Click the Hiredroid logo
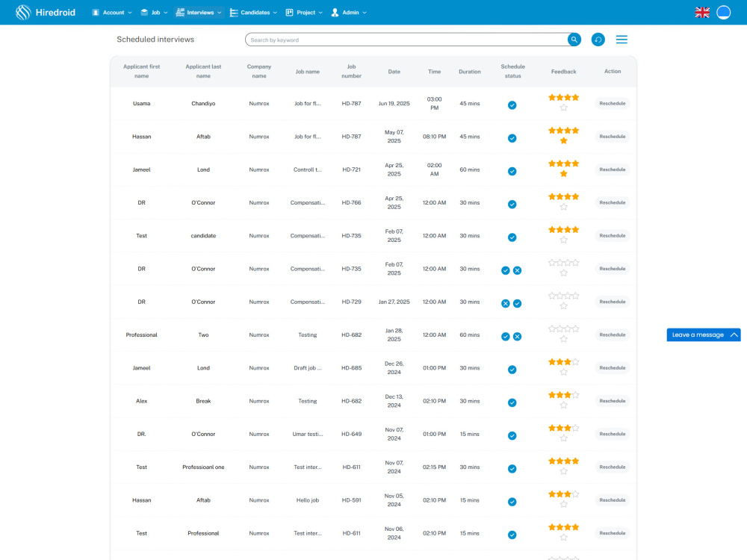The height and width of the screenshot is (560, 747). point(46,13)
